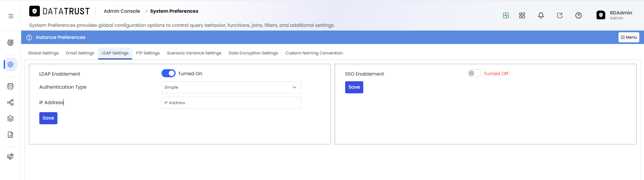Save the SSO settings

pyautogui.click(x=354, y=87)
